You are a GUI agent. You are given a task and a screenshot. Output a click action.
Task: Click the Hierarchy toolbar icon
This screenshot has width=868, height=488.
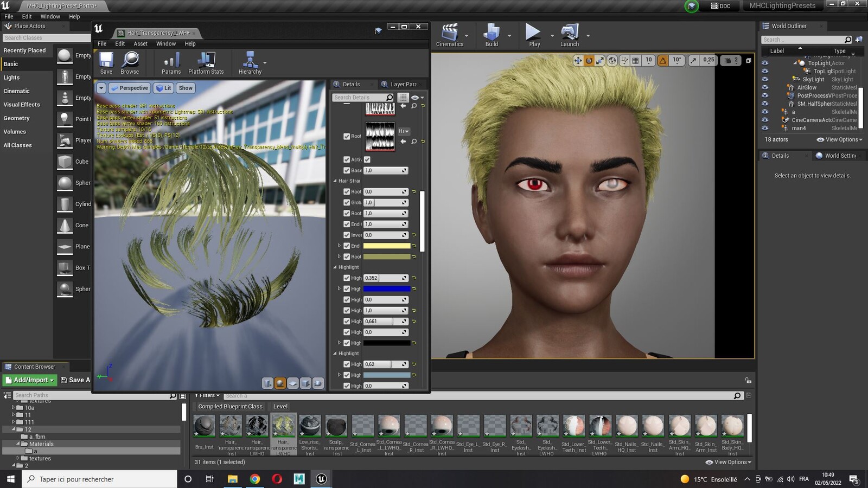250,60
